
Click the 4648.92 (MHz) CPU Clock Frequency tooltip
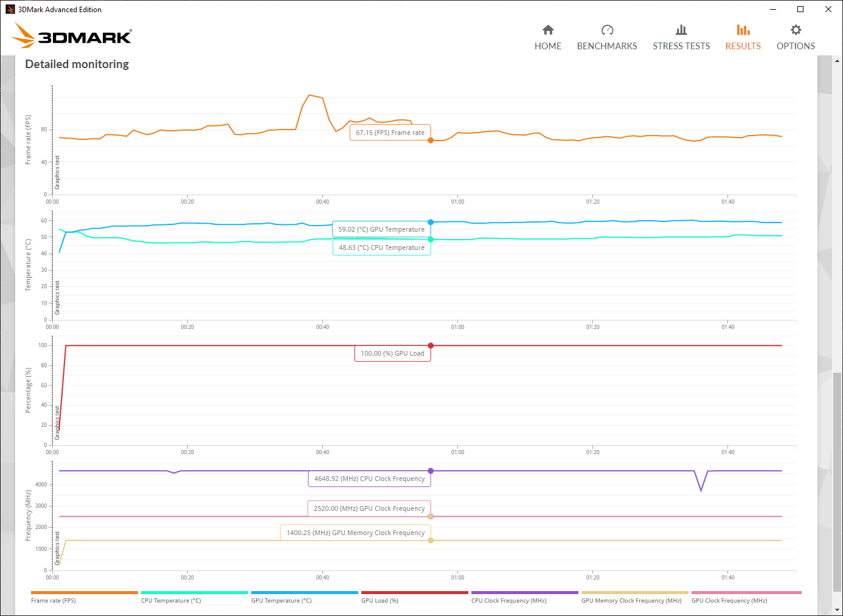[x=369, y=479]
